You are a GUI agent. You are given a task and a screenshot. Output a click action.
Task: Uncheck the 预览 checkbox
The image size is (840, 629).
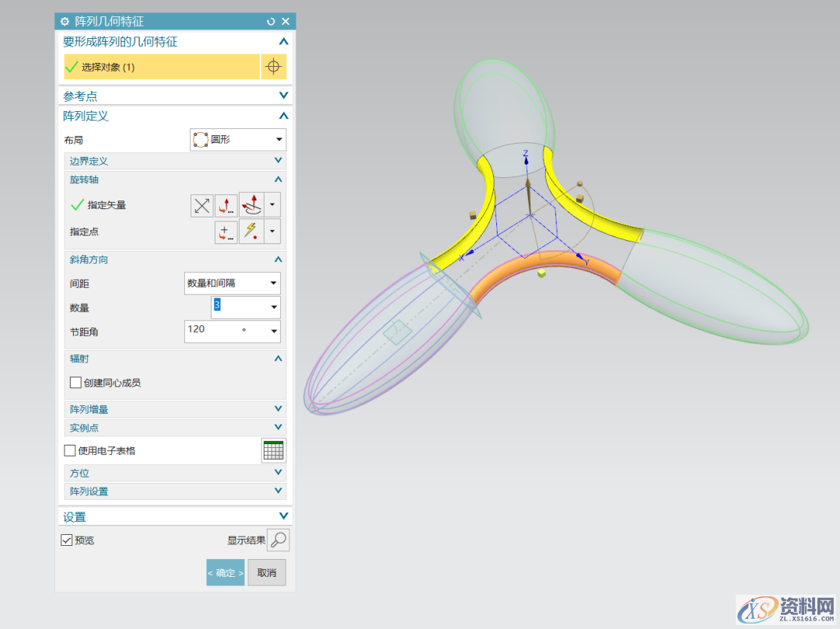[x=67, y=540]
